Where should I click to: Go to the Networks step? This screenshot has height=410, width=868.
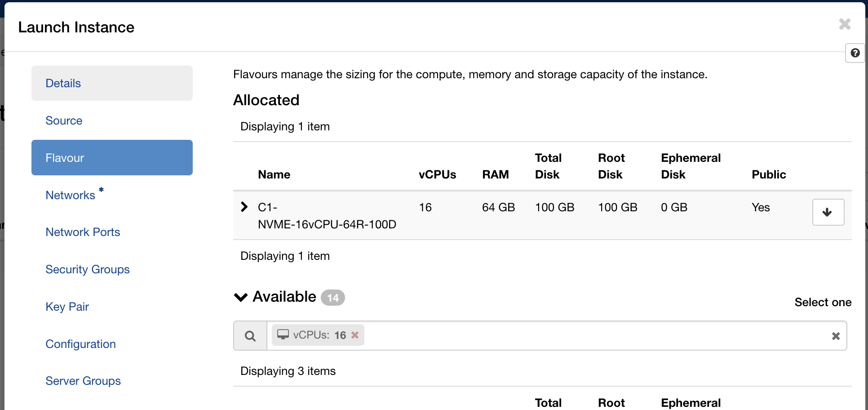coord(112,195)
